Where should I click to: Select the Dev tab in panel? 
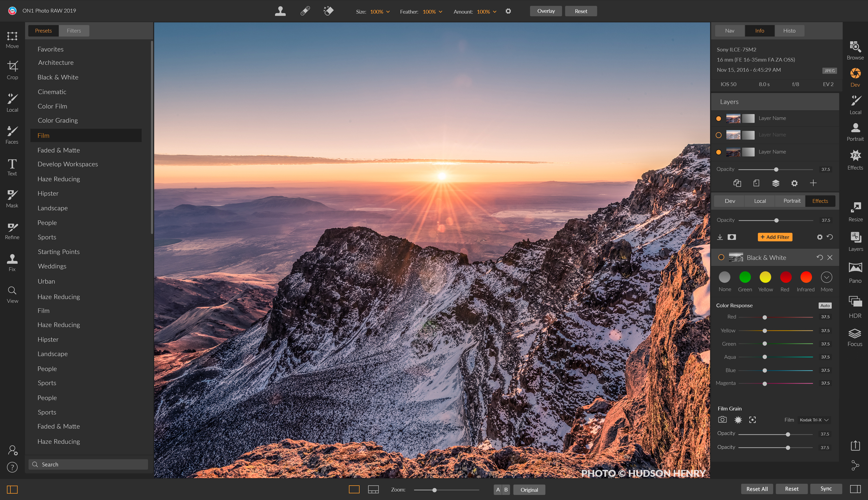pyautogui.click(x=730, y=201)
